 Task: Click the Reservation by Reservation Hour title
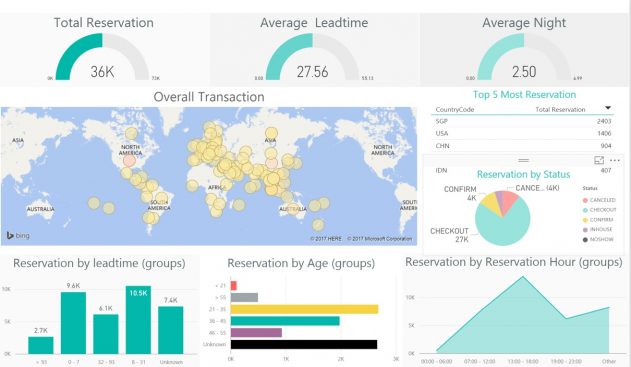513,262
